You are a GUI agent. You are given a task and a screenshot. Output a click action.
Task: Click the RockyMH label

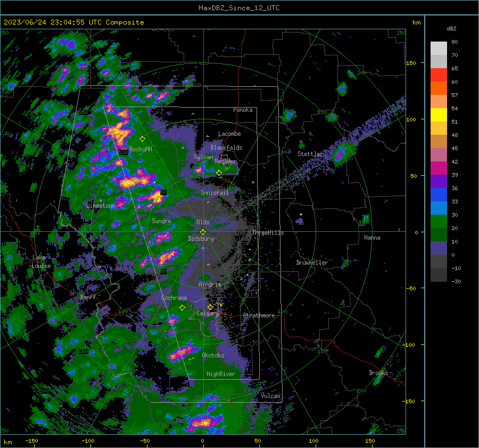[141, 149]
